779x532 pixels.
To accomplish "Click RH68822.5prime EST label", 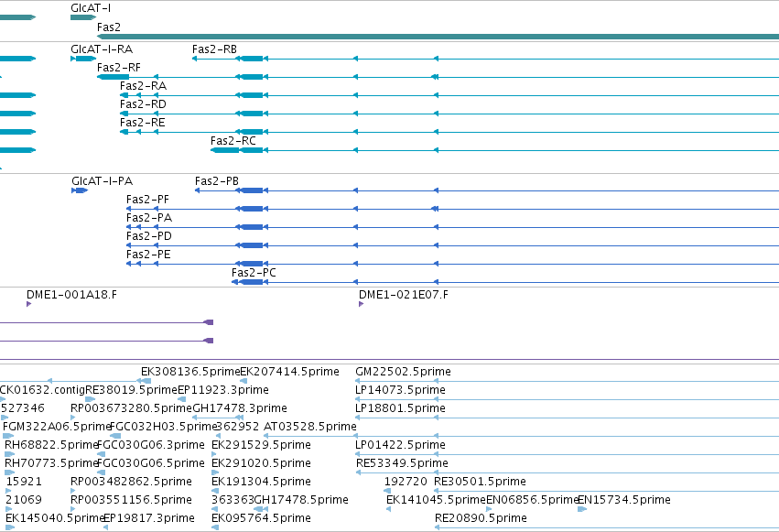I will [x=50, y=445].
